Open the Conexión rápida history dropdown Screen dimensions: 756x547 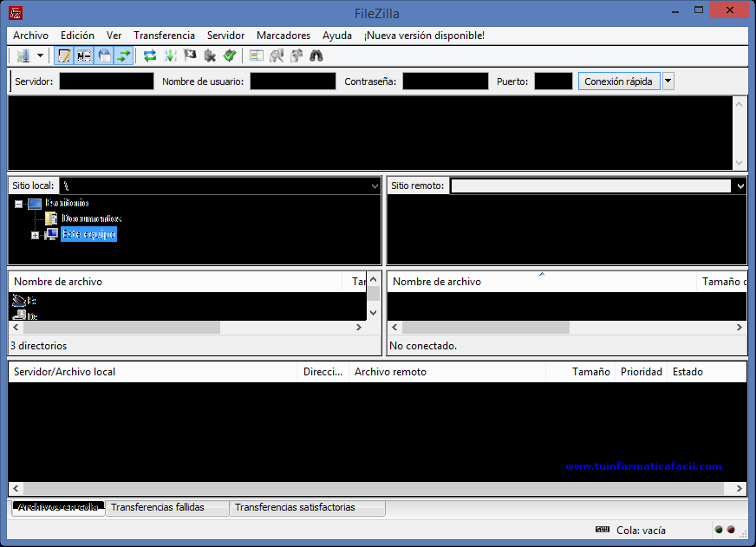[x=668, y=81]
